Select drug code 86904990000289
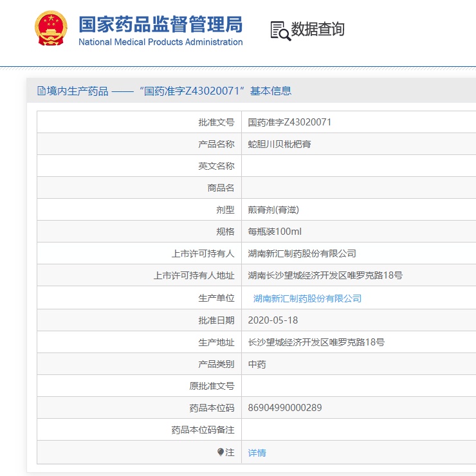The image size is (476, 476). point(285,407)
